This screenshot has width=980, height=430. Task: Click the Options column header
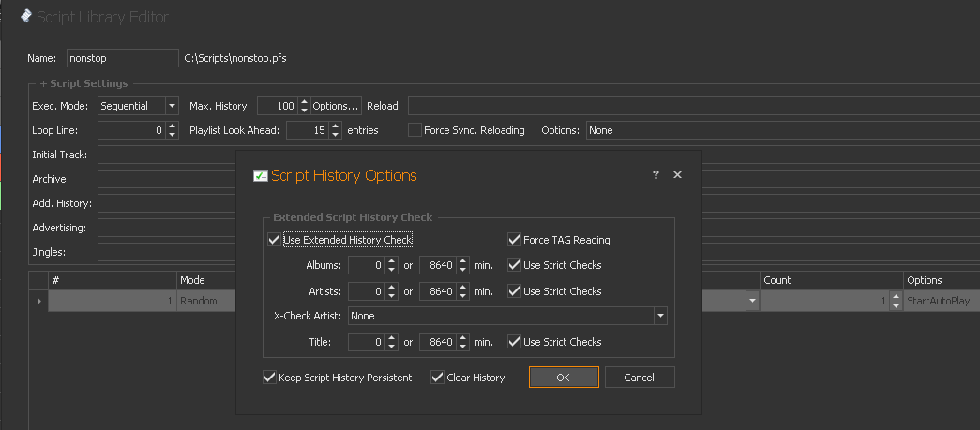pyautogui.click(x=942, y=280)
